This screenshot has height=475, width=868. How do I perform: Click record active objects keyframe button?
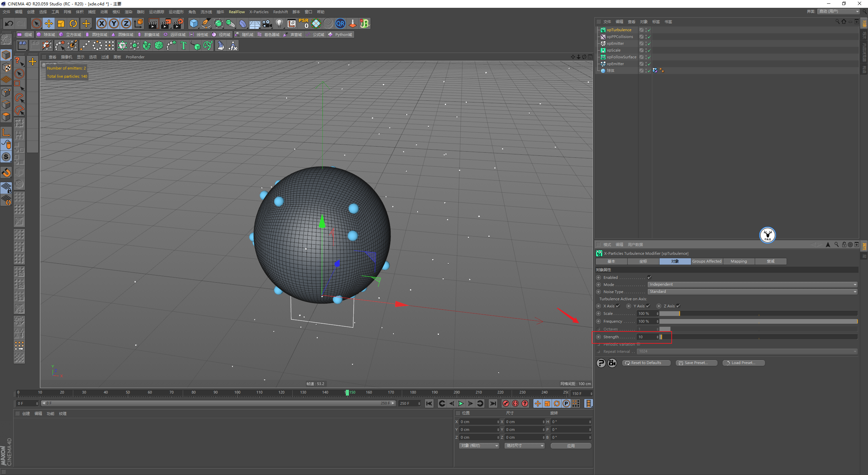pos(506,403)
